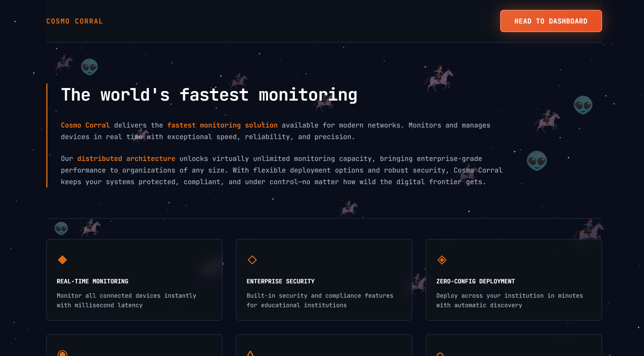Click 'Built-in security and compliance features' description
This screenshot has height=356, width=644.
tap(320, 300)
